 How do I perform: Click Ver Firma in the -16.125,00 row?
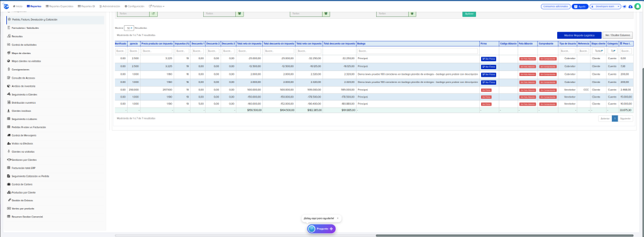pos(488,67)
